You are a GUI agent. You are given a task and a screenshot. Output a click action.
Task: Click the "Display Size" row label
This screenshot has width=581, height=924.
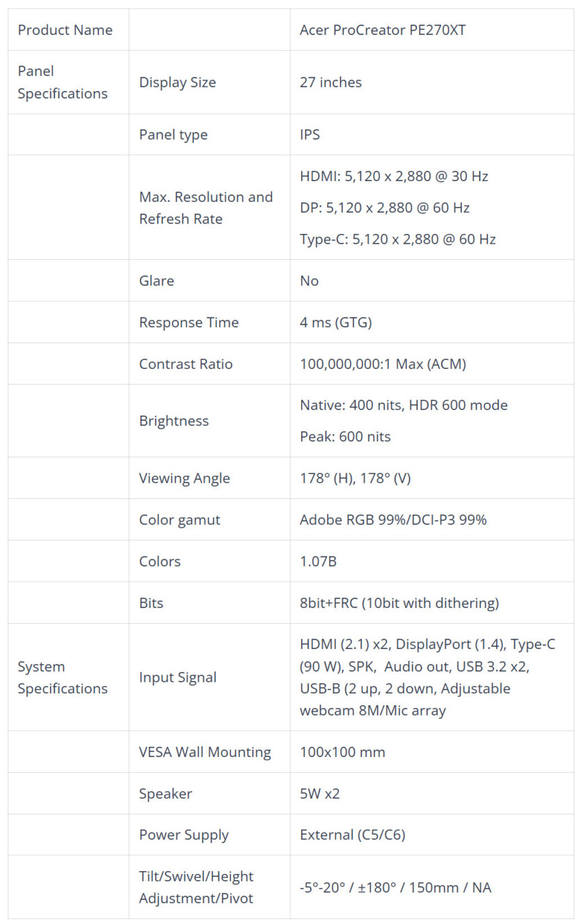(177, 82)
